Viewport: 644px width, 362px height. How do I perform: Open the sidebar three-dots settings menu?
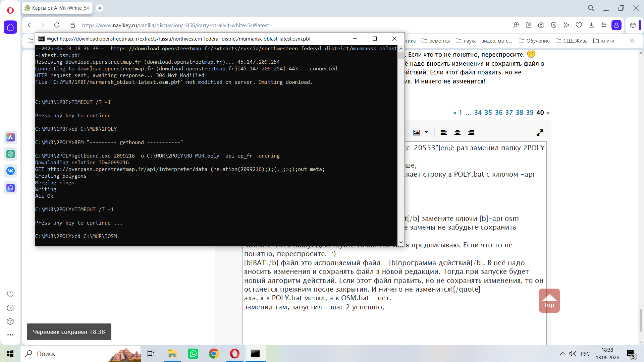pyautogui.click(x=10, y=335)
